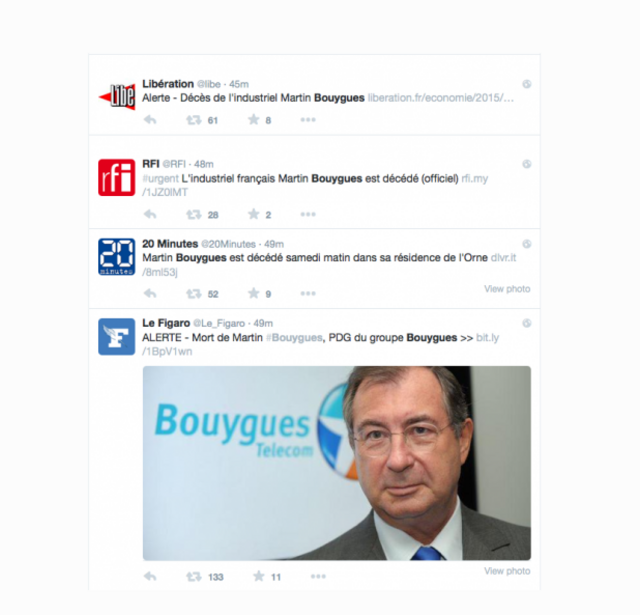Image resolution: width=640 pixels, height=615 pixels.
Task: Open the Le Figaro profile avatar
Action: (116, 337)
